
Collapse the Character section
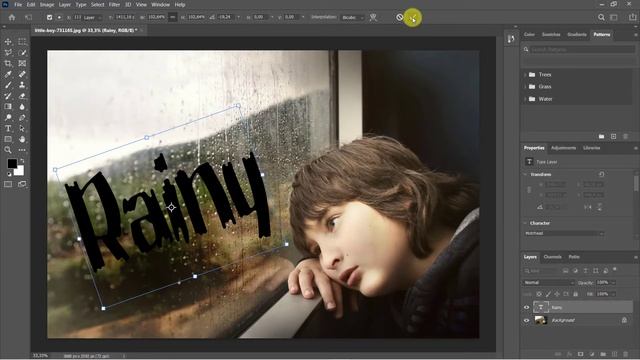pos(526,223)
